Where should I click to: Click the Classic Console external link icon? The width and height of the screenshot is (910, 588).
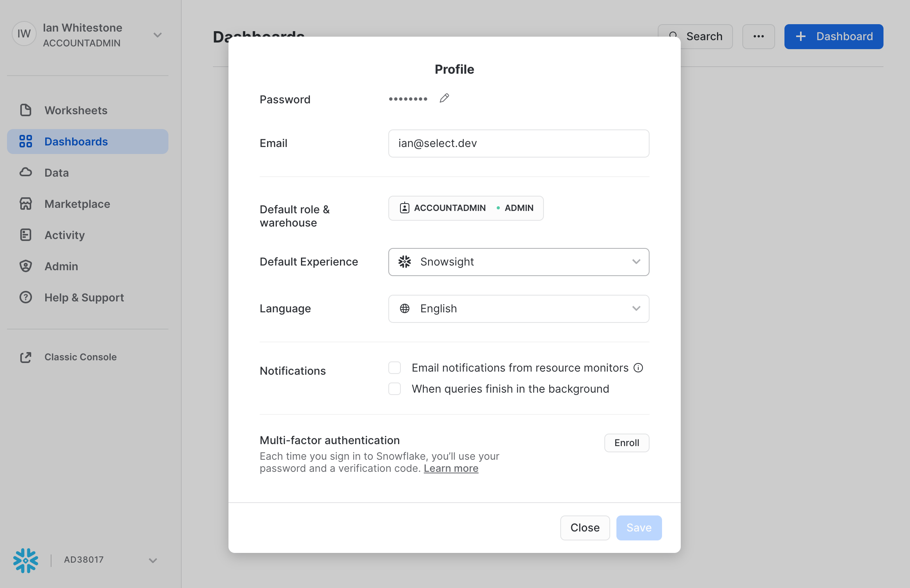pyautogui.click(x=26, y=357)
